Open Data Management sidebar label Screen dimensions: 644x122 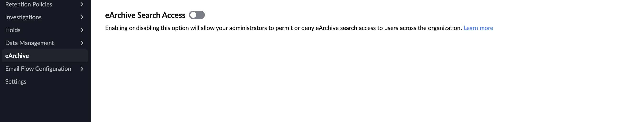[x=30, y=43]
